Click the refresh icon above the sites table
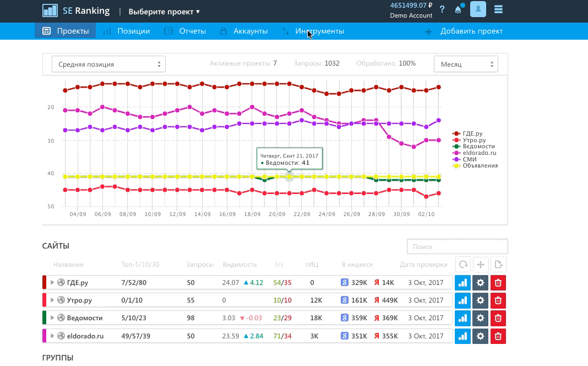Image resolution: width=588 pixels, height=366 pixels. click(x=463, y=265)
